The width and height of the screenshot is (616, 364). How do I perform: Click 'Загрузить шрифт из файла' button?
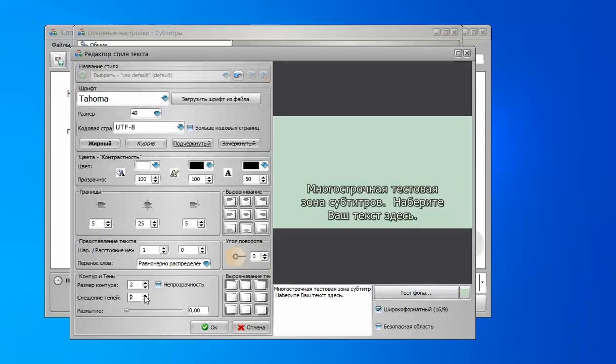(215, 99)
